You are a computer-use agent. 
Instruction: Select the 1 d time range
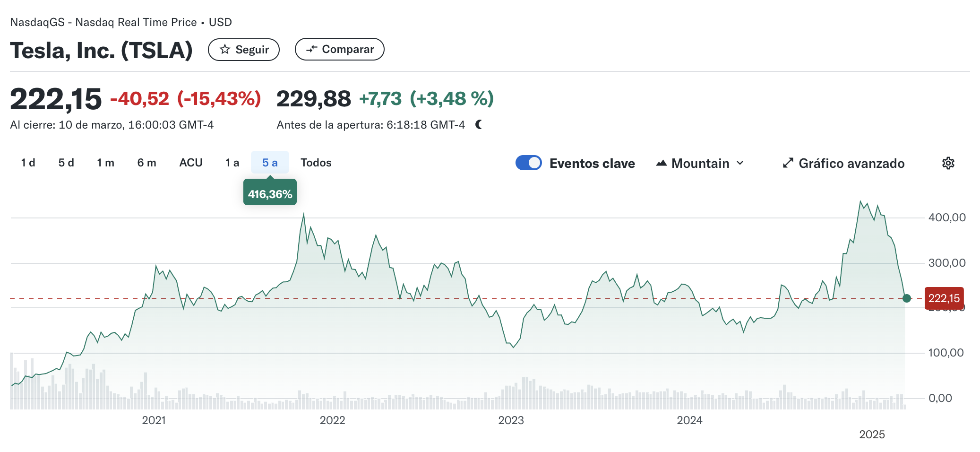pyautogui.click(x=28, y=163)
